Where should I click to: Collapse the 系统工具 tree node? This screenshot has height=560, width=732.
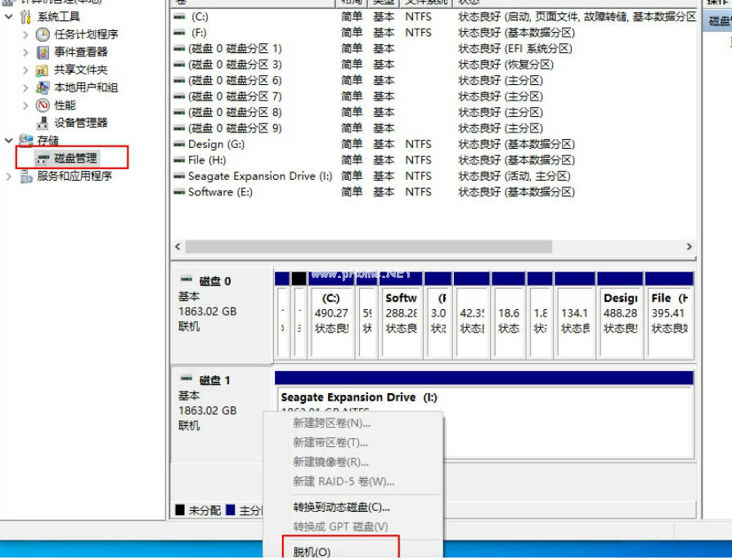coord(9,17)
